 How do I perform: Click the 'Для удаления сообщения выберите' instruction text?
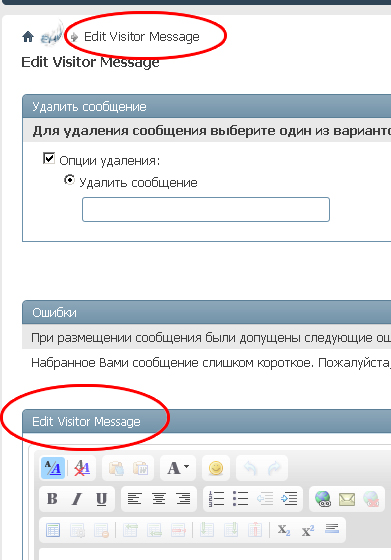pyautogui.click(x=212, y=131)
